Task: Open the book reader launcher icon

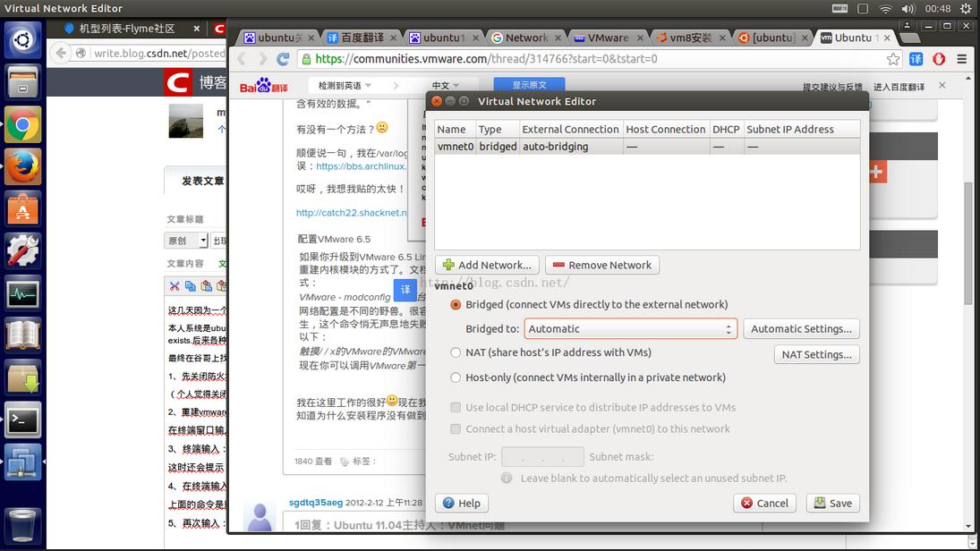Action: tap(23, 335)
